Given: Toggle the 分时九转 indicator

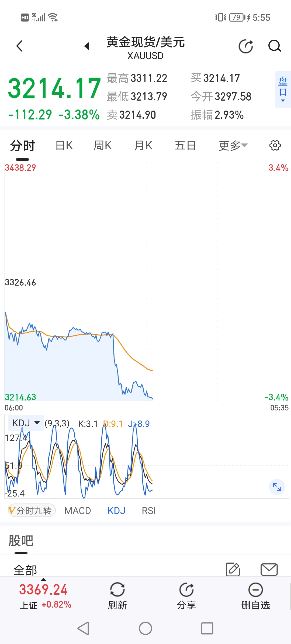Looking at the screenshot, I should coord(32,511).
